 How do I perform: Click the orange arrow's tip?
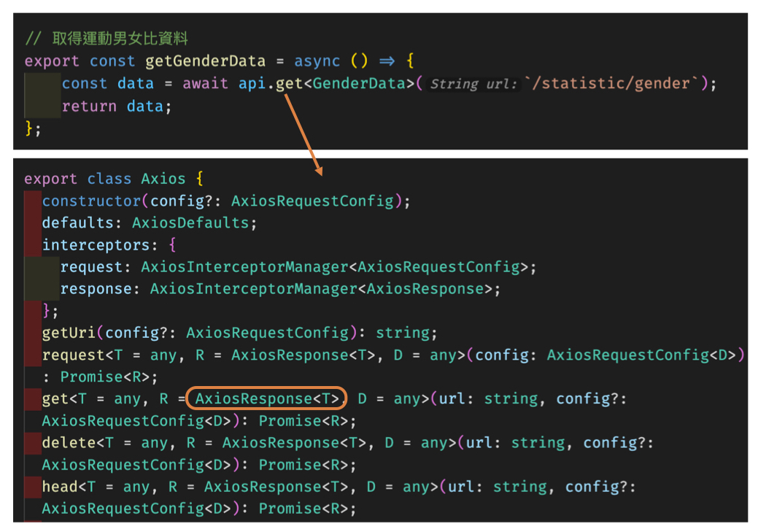(319, 173)
